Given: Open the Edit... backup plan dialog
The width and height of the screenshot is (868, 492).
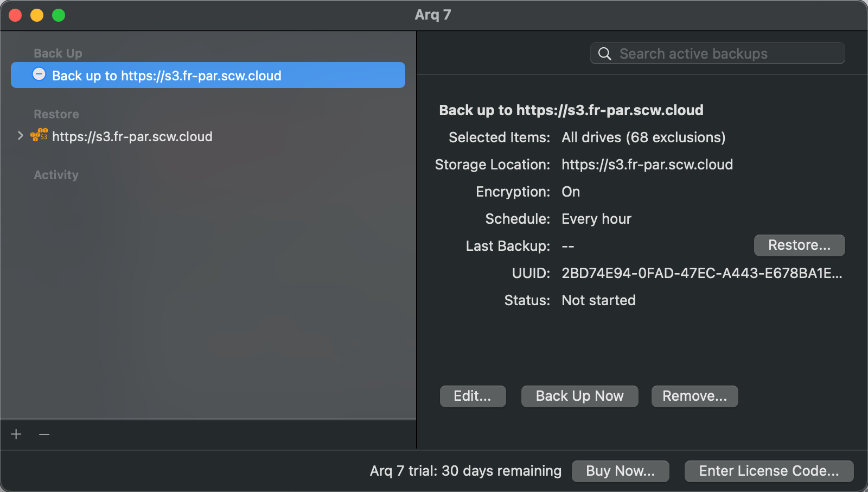Looking at the screenshot, I should click(x=473, y=396).
